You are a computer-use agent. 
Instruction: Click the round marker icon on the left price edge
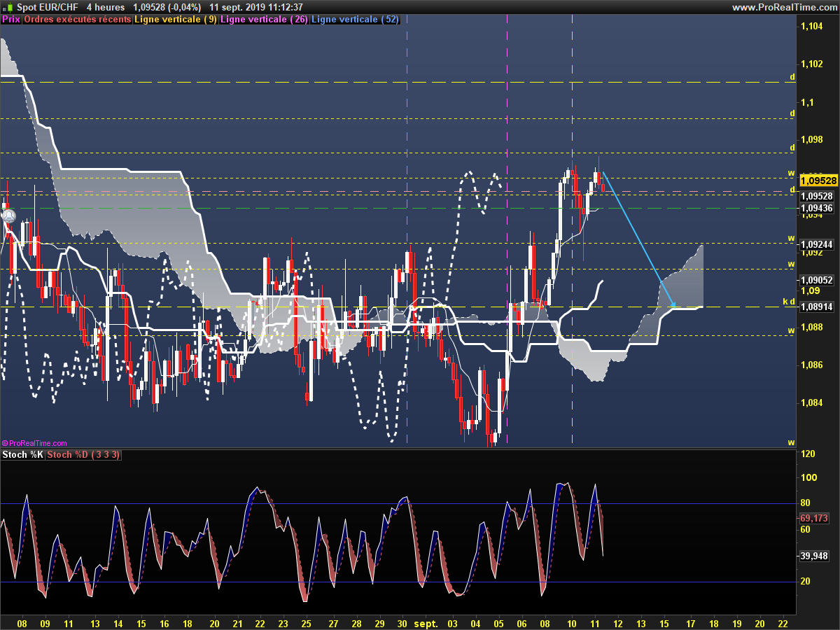pos(8,217)
